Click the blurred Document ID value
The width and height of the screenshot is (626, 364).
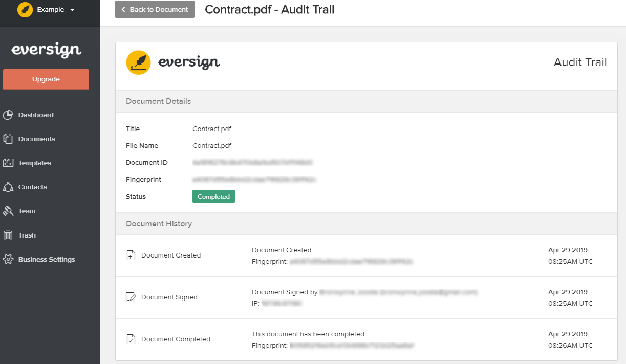[x=253, y=163]
